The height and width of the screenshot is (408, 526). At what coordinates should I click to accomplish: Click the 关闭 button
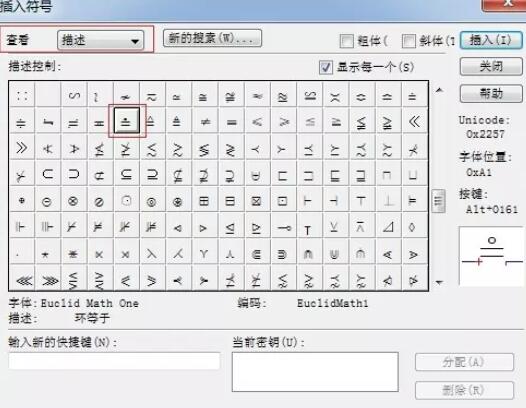491,66
